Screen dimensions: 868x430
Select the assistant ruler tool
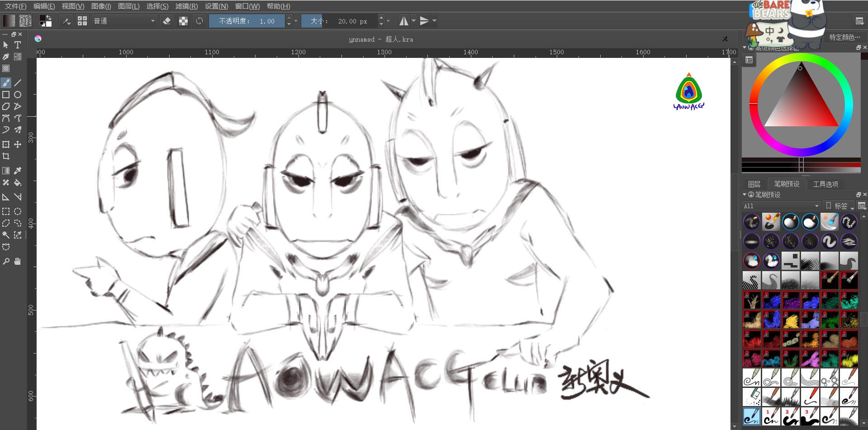pos(6,197)
